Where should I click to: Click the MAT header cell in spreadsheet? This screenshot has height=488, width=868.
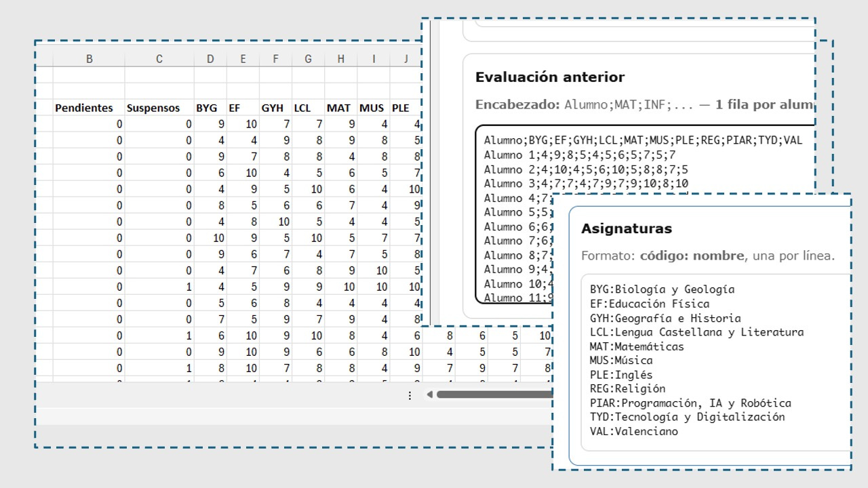340,108
